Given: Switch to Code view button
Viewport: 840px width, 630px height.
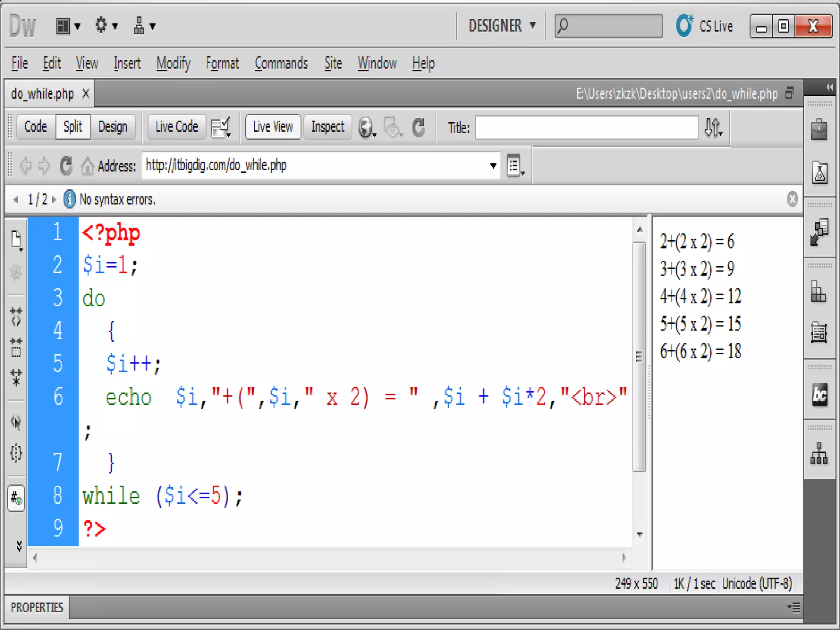Looking at the screenshot, I should [x=36, y=127].
